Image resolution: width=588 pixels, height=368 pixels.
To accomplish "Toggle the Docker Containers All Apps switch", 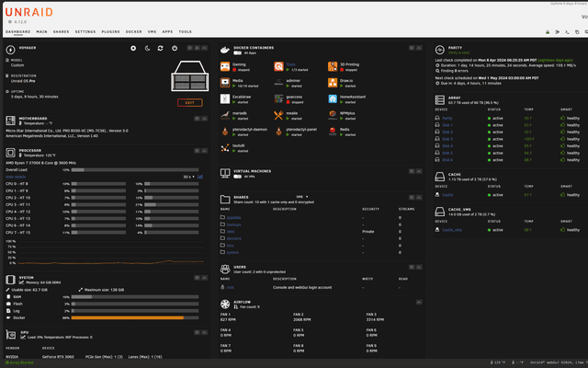I will (x=237, y=53).
